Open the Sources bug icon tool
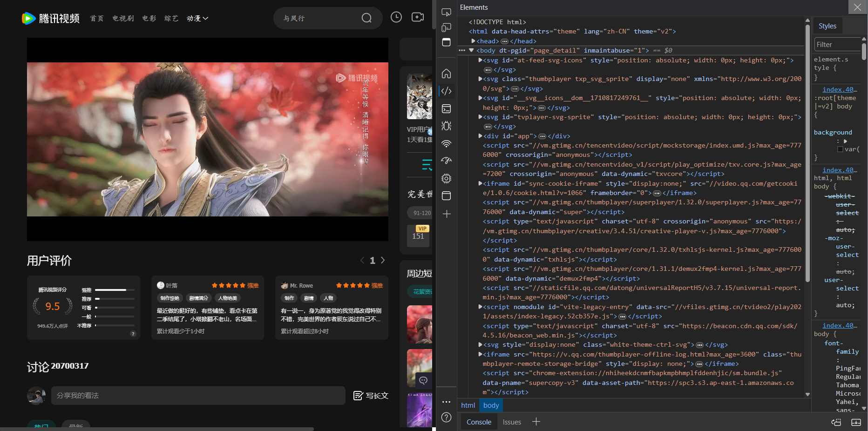This screenshot has height=431, width=868. 446,126
